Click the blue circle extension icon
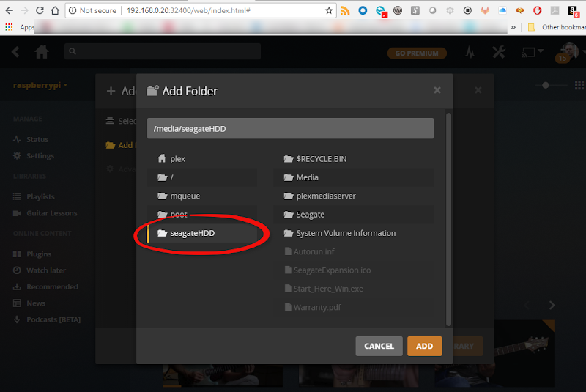 coord(363,10)
